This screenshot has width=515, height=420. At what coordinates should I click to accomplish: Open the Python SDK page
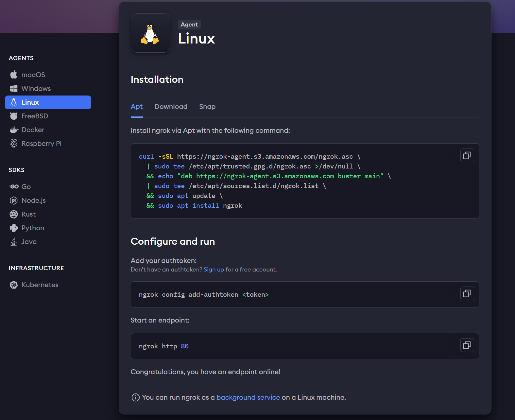[48, 228]
